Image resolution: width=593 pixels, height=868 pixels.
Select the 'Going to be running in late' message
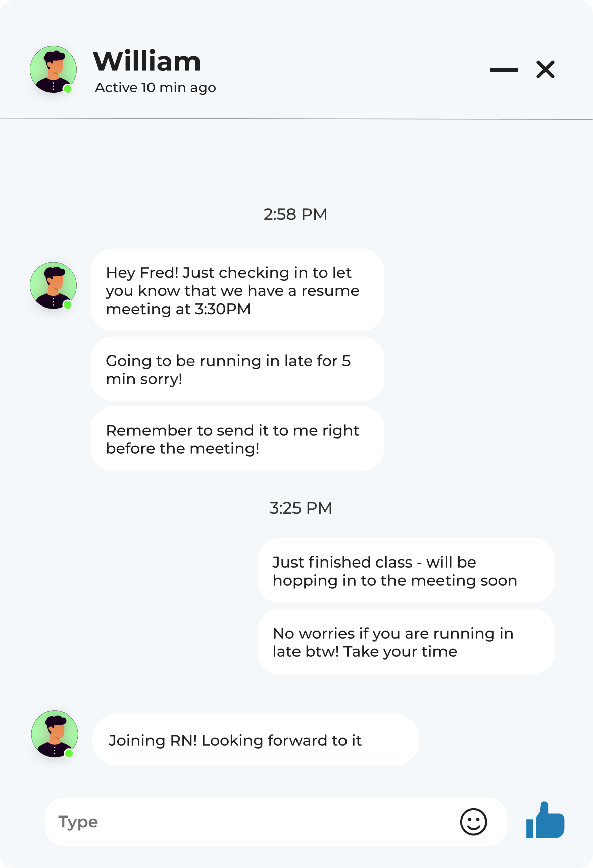pyautogui.click(x=237, y=370)
